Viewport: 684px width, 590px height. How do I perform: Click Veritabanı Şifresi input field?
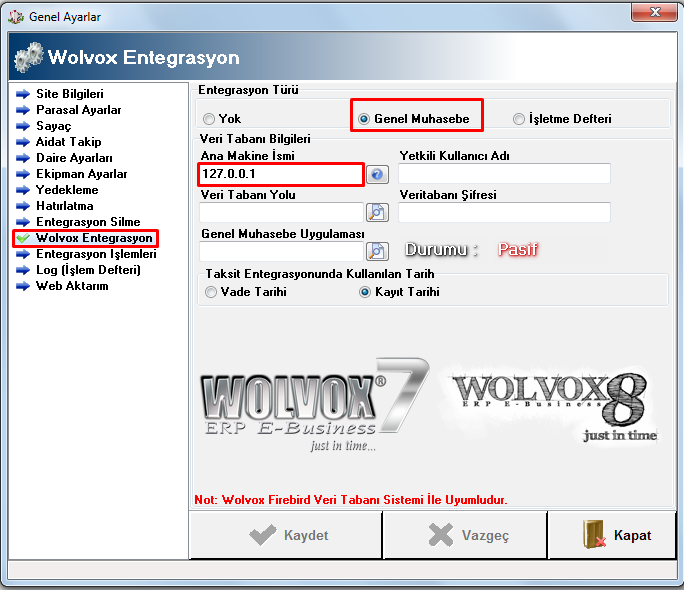[504, 213]
